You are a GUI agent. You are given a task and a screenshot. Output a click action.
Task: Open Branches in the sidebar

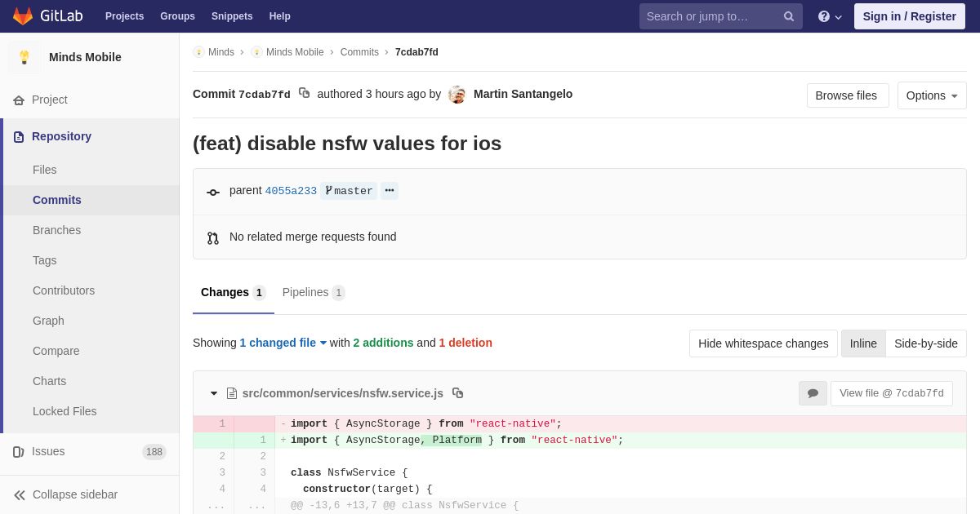[x=56, y=230]
